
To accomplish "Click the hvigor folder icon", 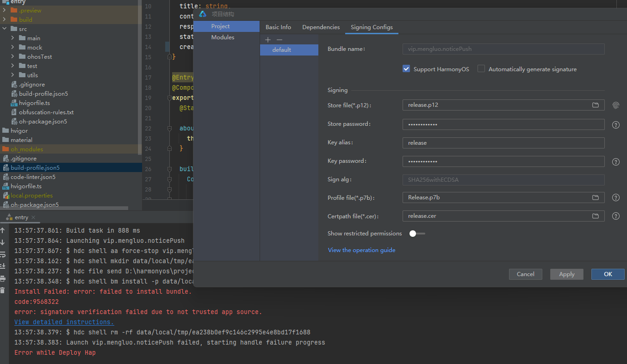I will coord(6,130).
